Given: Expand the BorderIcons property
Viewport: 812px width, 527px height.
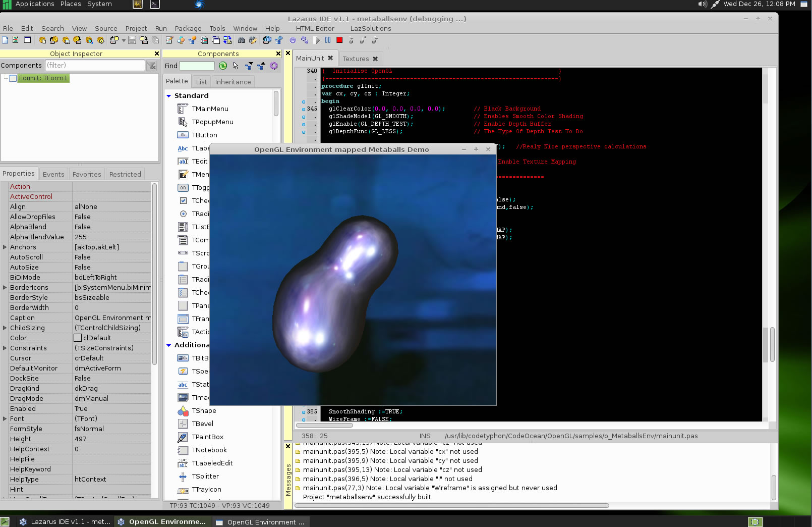Looking at the screenshot, I should [5, 287].
